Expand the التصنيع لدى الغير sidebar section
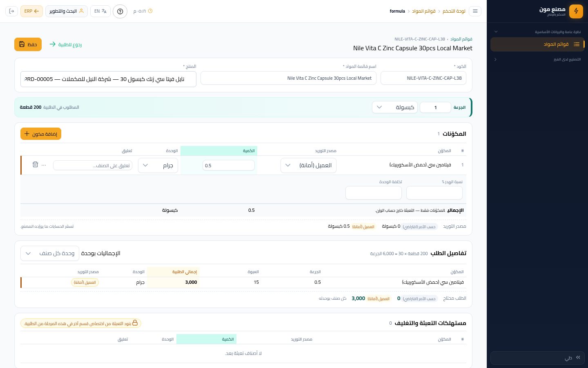The image size is (588, 368). (537, 59)
